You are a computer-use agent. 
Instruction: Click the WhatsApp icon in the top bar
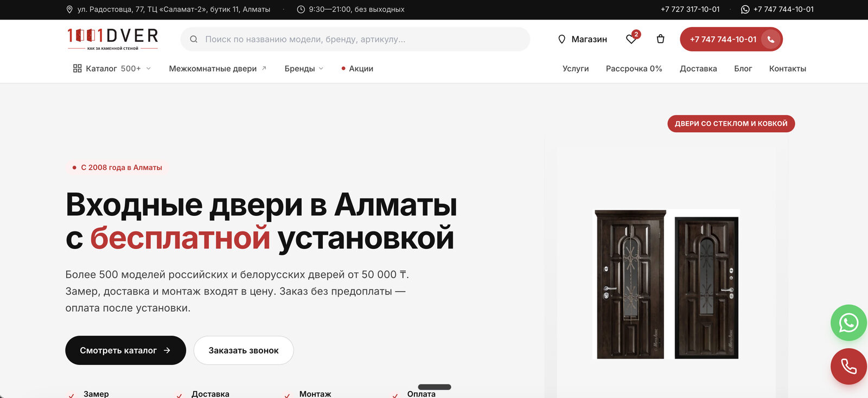pos(745,9)
